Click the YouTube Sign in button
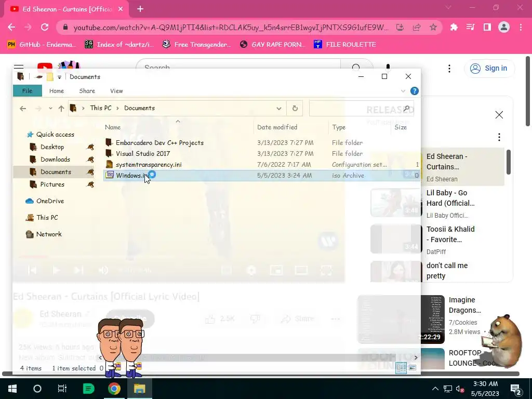The width and height of the screenshot is (532, 399). pos(489,68)
